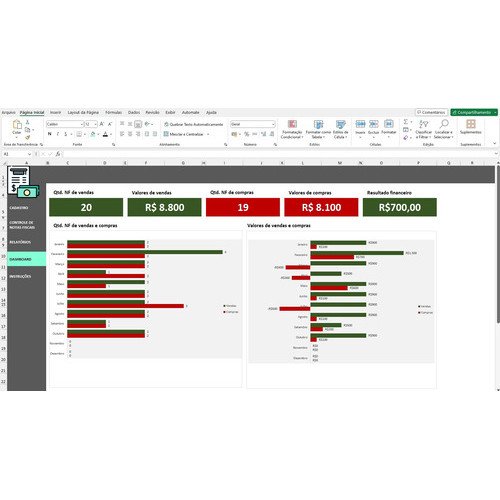The image size is (500, 500).
Task: Click the Fill down icon in Edição
Action: [406, 130]
